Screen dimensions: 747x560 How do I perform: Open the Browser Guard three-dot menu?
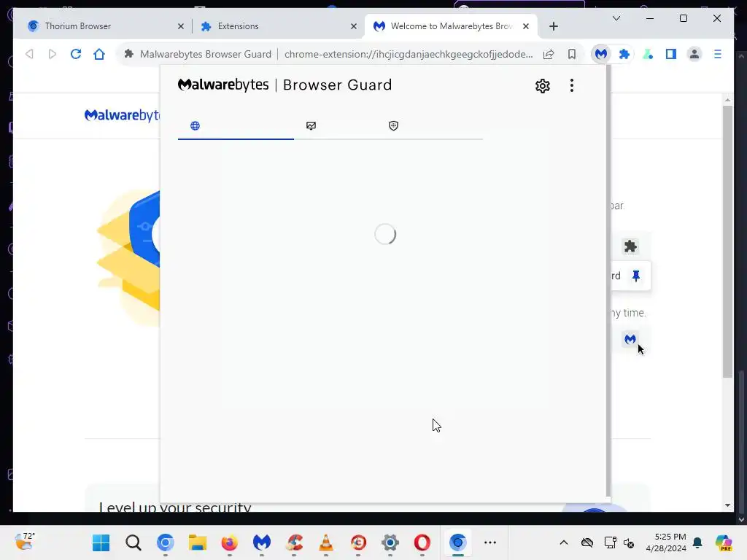(x=572, y=86)
